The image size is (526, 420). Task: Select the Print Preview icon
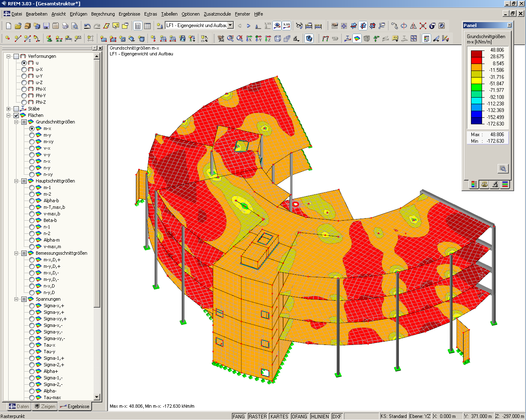click(x=75, y=25)
